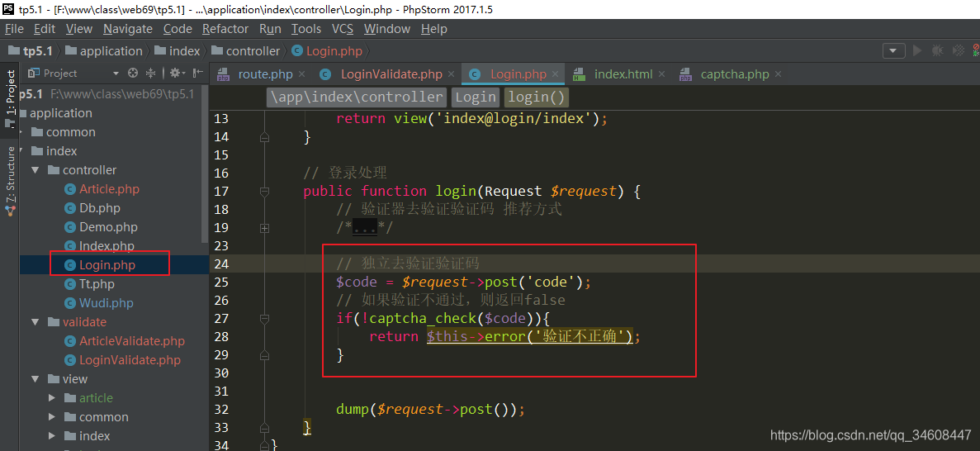Viewport: 980px width, 451px height.
Task: Open the View menu
Action: pyautogui.click(x=78, y=29)
